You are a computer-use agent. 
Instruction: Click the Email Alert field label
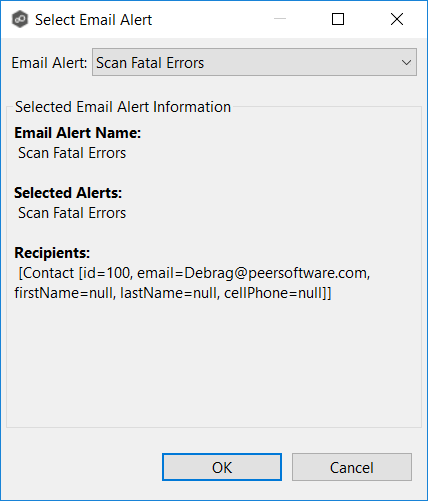[x=49, y=63]
